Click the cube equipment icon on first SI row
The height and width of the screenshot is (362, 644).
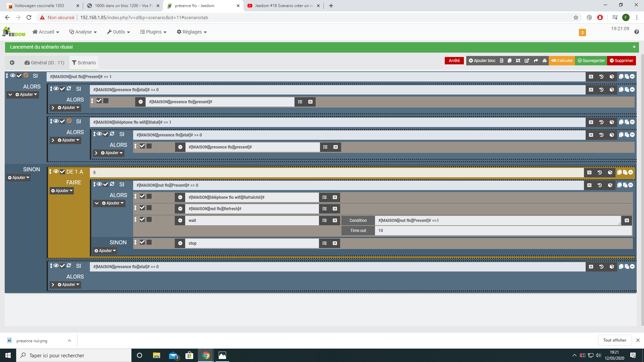[x=612, y=77]
